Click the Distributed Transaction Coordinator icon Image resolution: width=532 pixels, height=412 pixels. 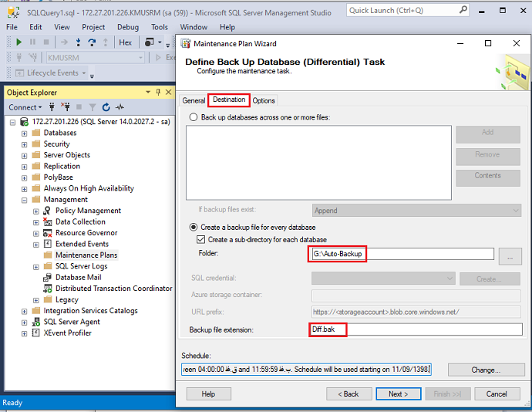48,289
